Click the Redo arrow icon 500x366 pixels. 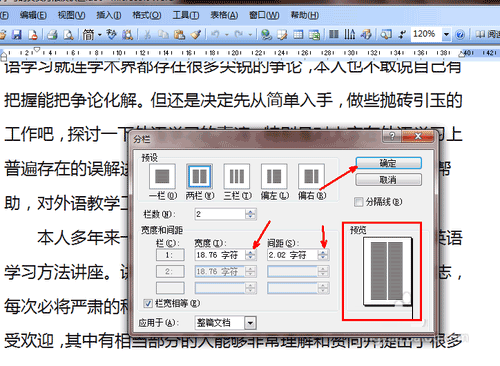coord(239,34)
